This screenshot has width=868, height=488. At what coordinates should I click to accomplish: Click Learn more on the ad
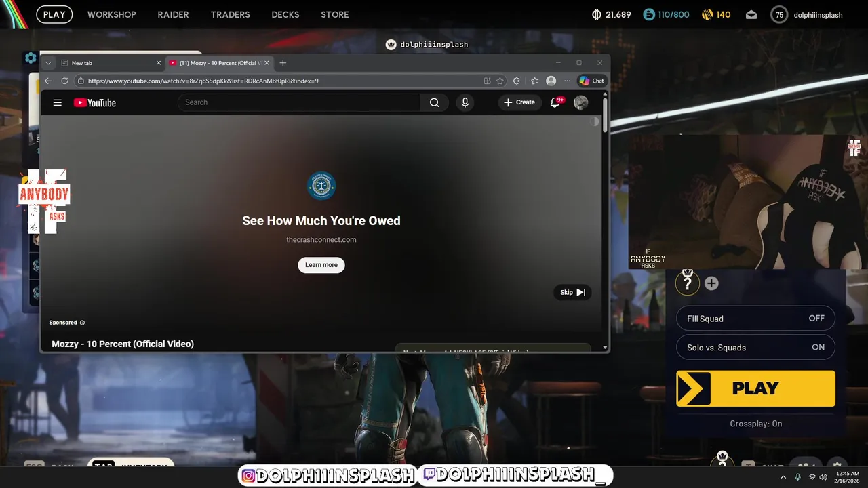tap(321, 265)
